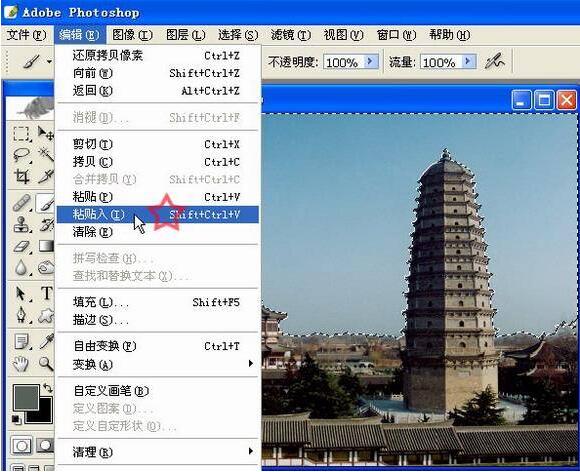The height and width of the screenshot is (472, 580).
Task: Select the Eyedropper tool
Action: [x=46, y=342]
